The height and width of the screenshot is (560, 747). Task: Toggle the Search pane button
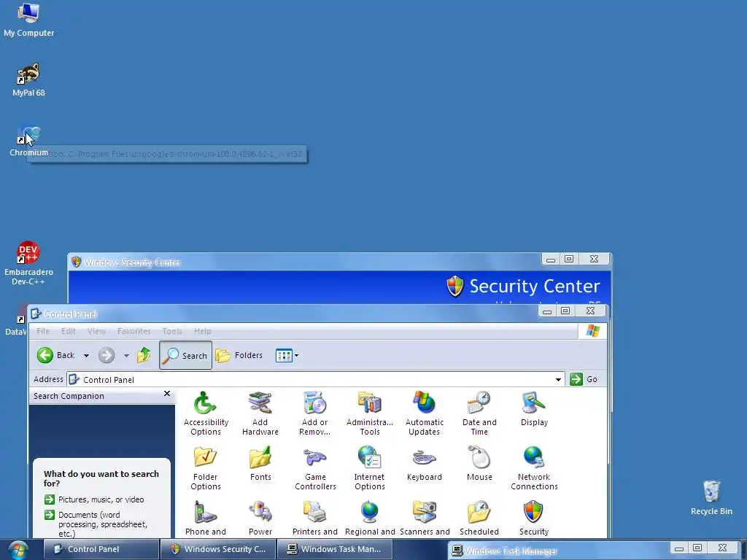pos(186,355)
